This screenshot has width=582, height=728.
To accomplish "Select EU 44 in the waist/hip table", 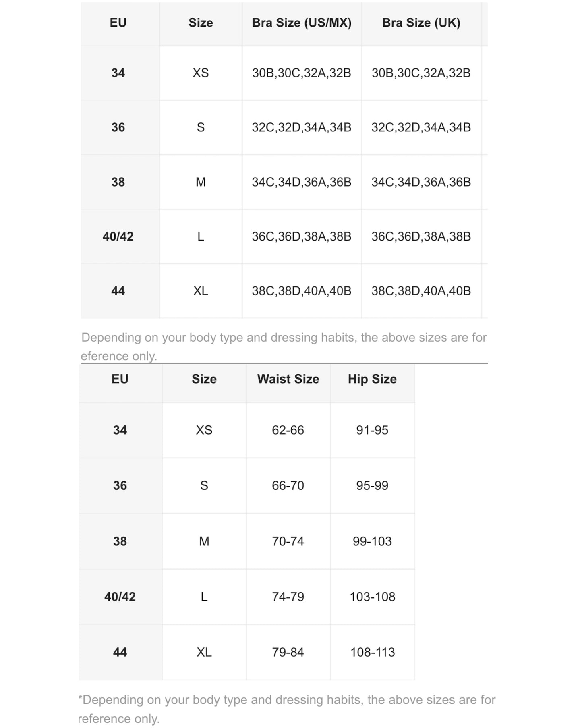I will [120, 652].
